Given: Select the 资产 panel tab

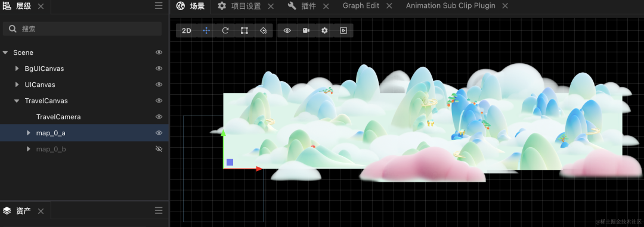Looking at the screenshot, I should click(x=23, y=211).
